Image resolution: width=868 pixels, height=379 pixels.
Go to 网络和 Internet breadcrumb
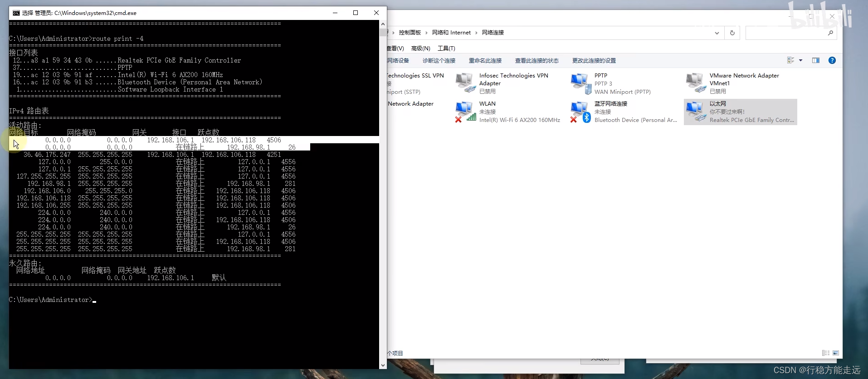point(451,33)
